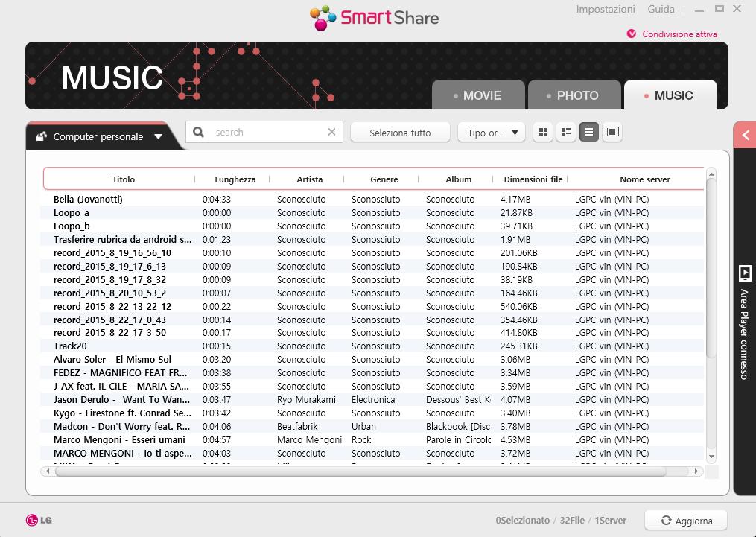Sort by Dimensioni file column header
This screenshot has width=756, height=537.
click(x=533, y=179)
